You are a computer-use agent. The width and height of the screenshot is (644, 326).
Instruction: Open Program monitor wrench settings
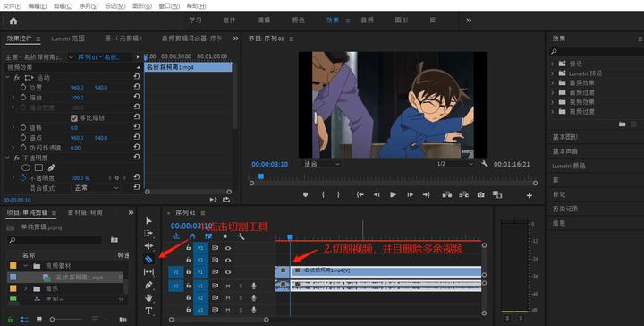pyautogui.click(x=485, y=164)
